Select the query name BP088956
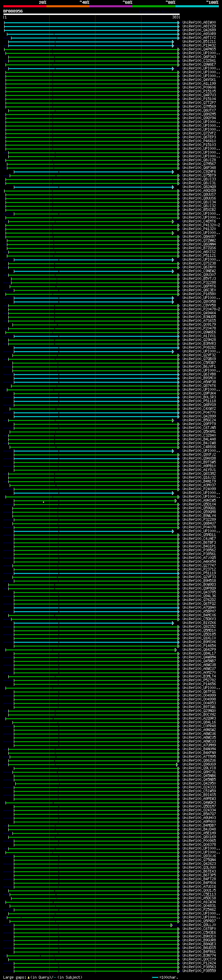The image size is (222, 980). click(13, 11)
